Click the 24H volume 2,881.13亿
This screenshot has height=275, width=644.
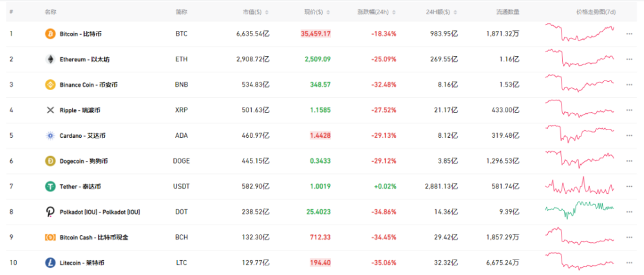pos(442,187)
